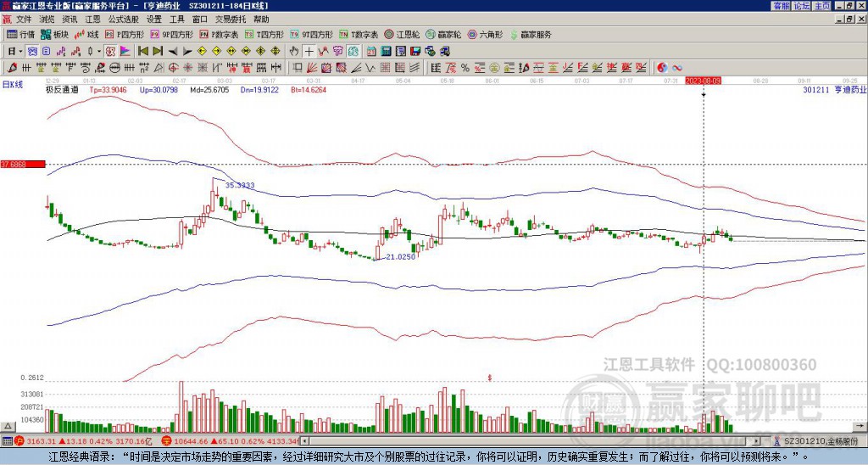Click the Md=25.6705 value
The image size is (868, 465).
pos(209,89)
